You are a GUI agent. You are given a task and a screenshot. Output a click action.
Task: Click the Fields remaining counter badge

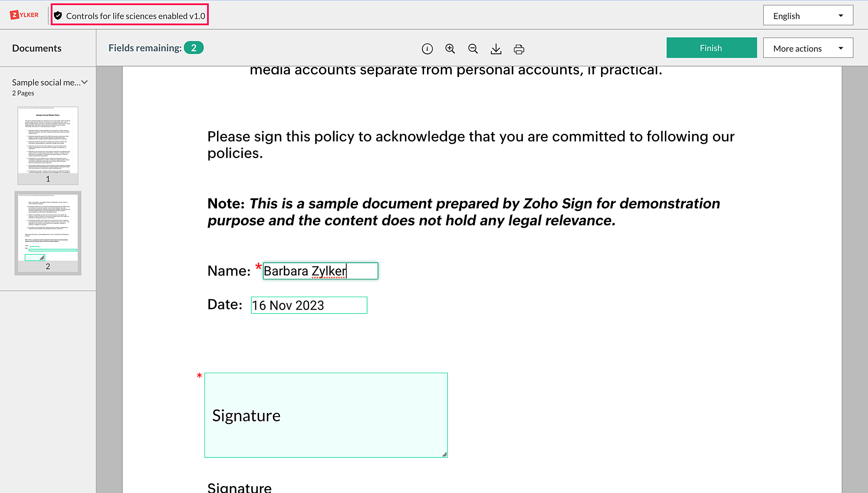(x=194, y=48)
